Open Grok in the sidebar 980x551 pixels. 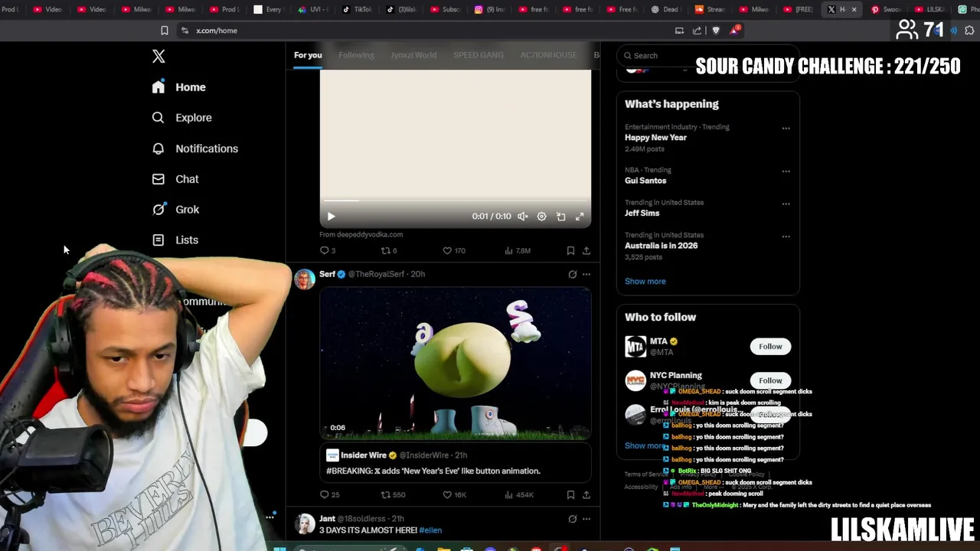click(x=175, y=210)
